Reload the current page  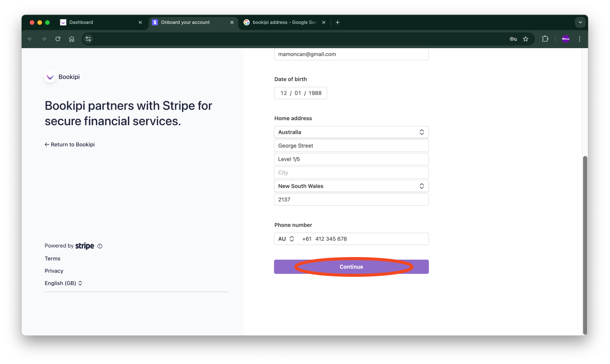click(x=58, y=39)
